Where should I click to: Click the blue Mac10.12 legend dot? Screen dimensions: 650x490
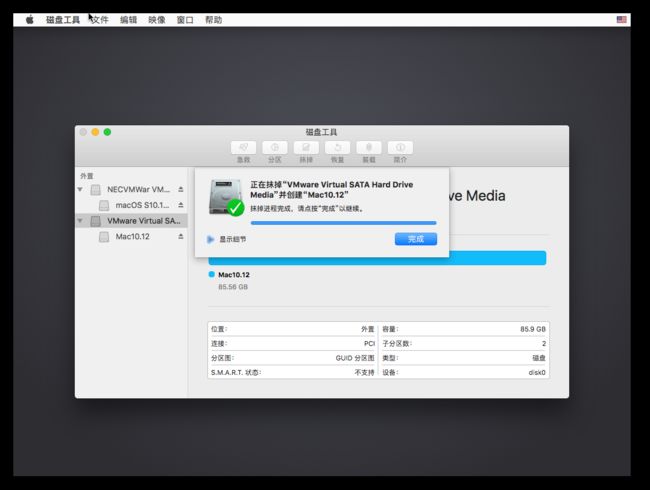211,274
